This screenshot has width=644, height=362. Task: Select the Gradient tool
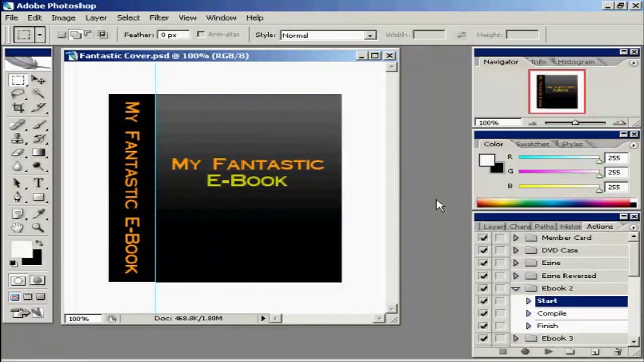coord(38,152)
